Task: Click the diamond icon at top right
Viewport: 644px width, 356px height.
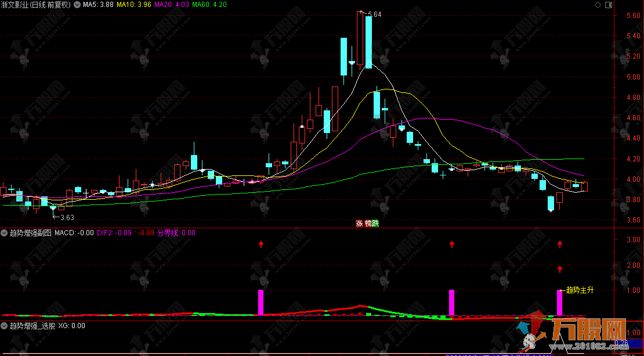Action: (x=598, y=5)
